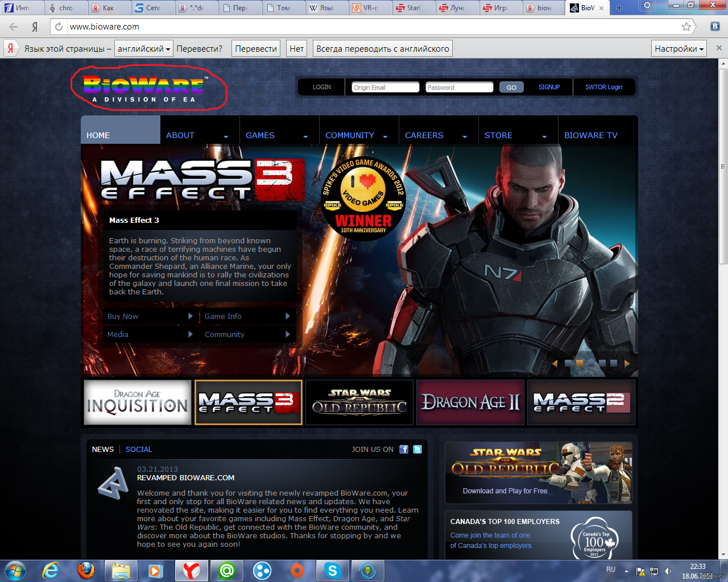728x582 pixels.
Task: Expand the COMMUNITY menu arrow
Action: pos(385,136)
